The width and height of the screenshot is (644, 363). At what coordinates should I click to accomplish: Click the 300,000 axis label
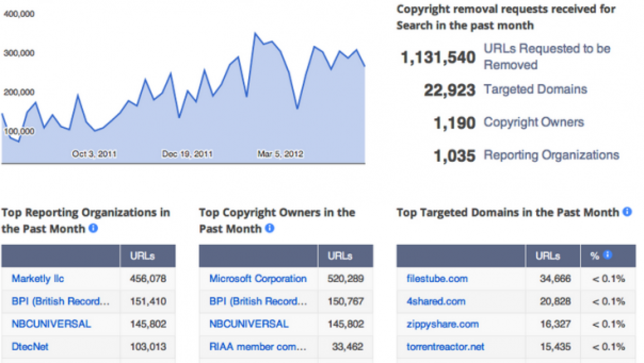pos(19,53)
